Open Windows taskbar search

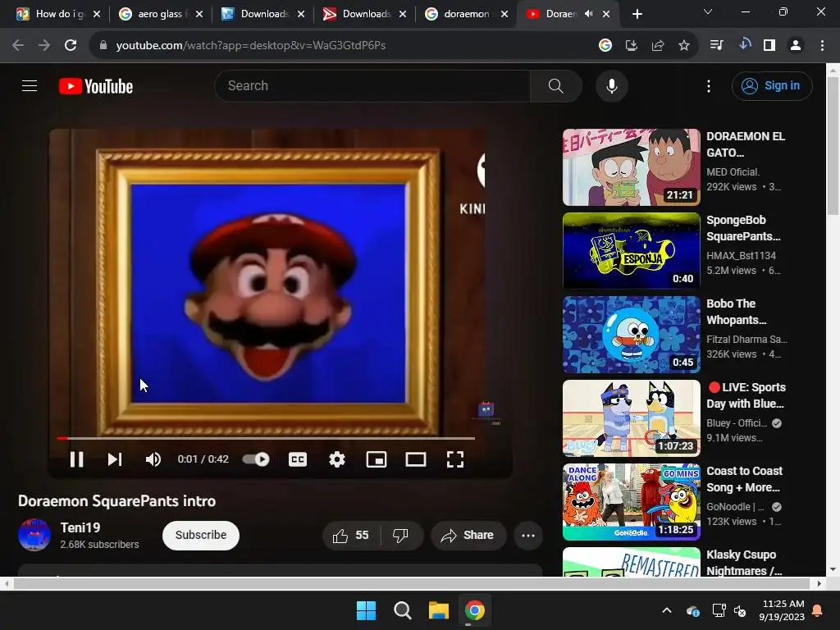tap(402, 610)
